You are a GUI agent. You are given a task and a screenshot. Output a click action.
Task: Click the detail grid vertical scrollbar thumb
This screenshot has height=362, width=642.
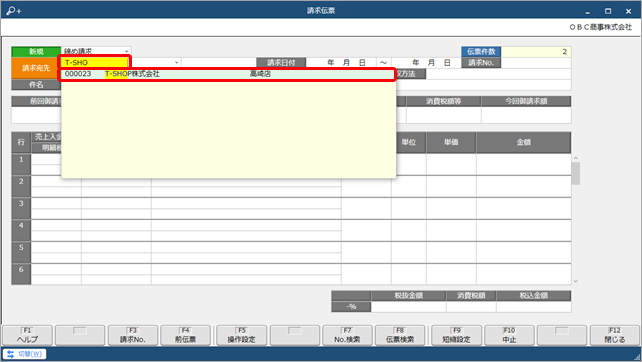coord(576,173)
